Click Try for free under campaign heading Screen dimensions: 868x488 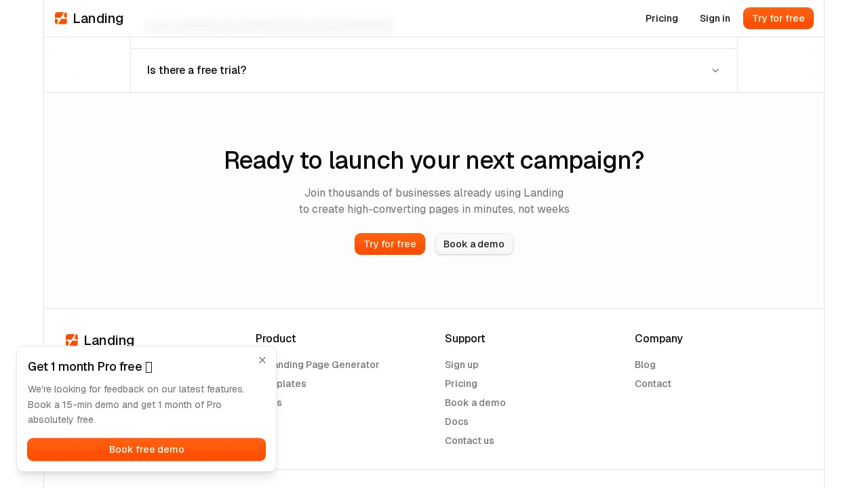(x=389, y=244)
